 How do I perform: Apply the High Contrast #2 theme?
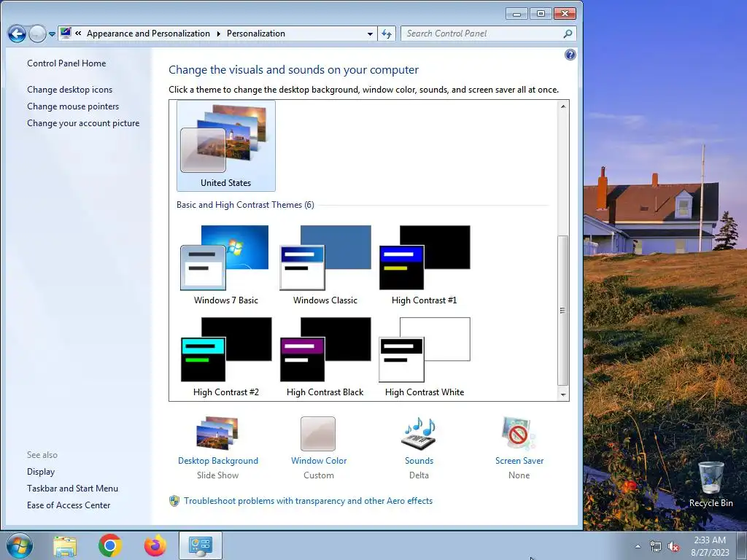pyautogui.click(x=226, y=356)
